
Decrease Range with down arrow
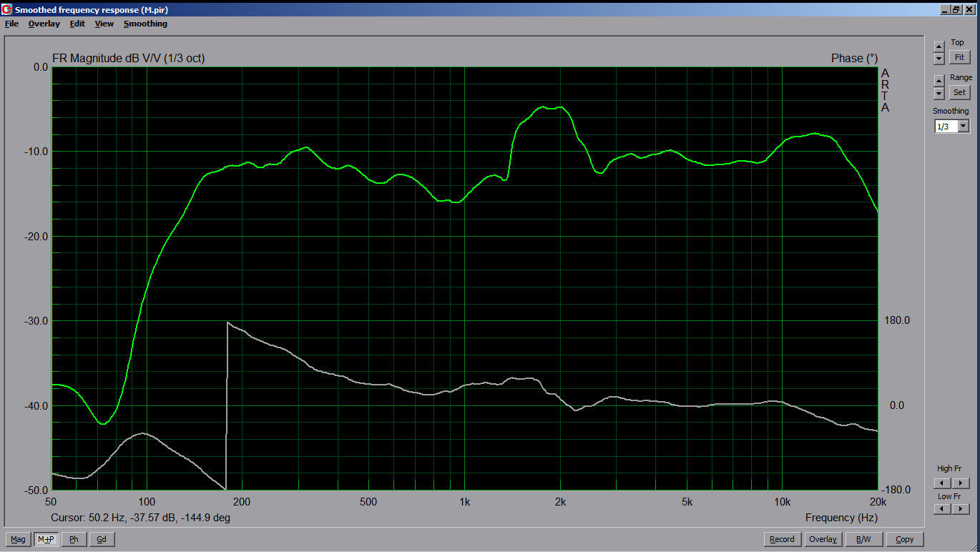pyautogui.click(x=939, y=93)
